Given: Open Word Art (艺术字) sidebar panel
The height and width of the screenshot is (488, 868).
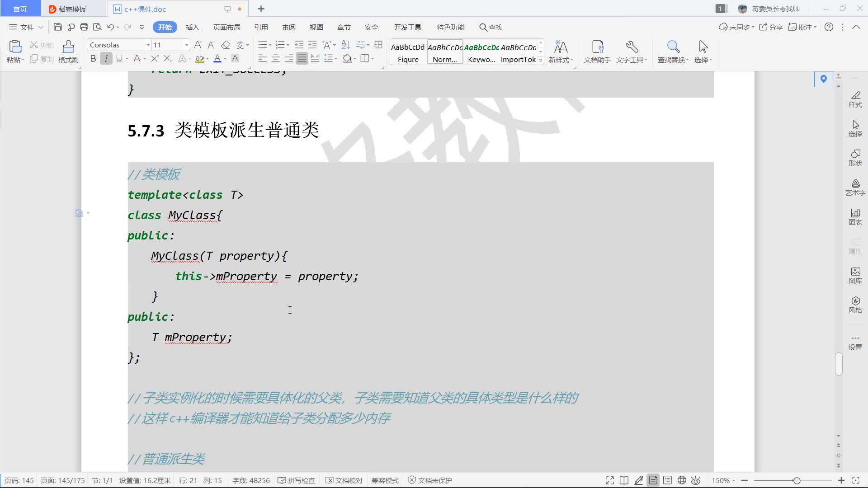Looking at the screenshot, I should (x=855, y=188).
